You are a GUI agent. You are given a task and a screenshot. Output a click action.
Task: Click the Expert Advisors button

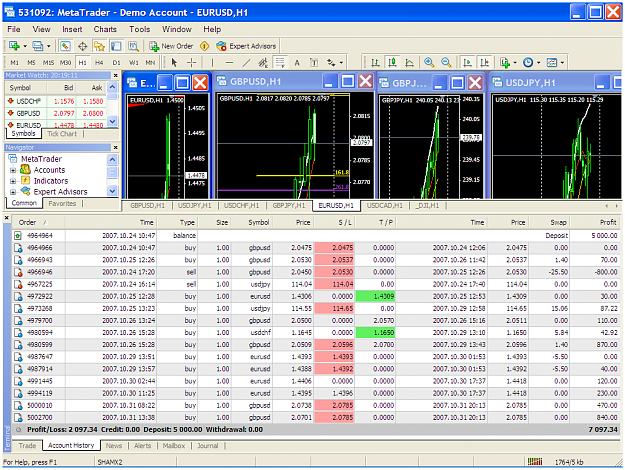click(x=246, y=46)
